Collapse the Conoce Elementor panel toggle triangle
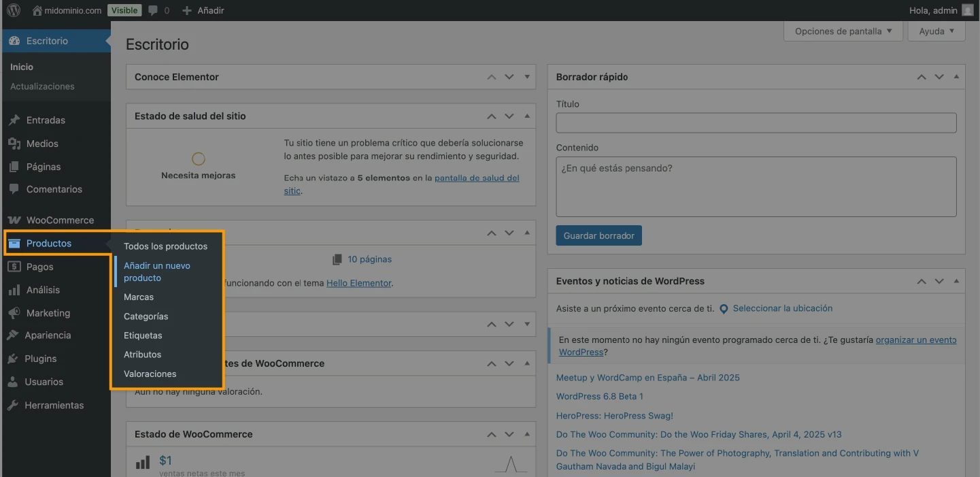Viewport: 980px width, 477px height. click(527, 77)
